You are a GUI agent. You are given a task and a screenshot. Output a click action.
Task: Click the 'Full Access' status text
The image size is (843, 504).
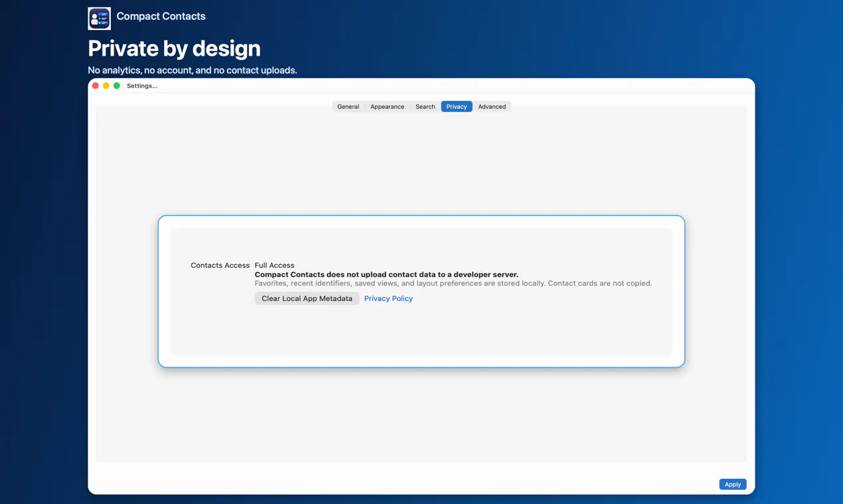pyautogui.click(x=274, y=265)
